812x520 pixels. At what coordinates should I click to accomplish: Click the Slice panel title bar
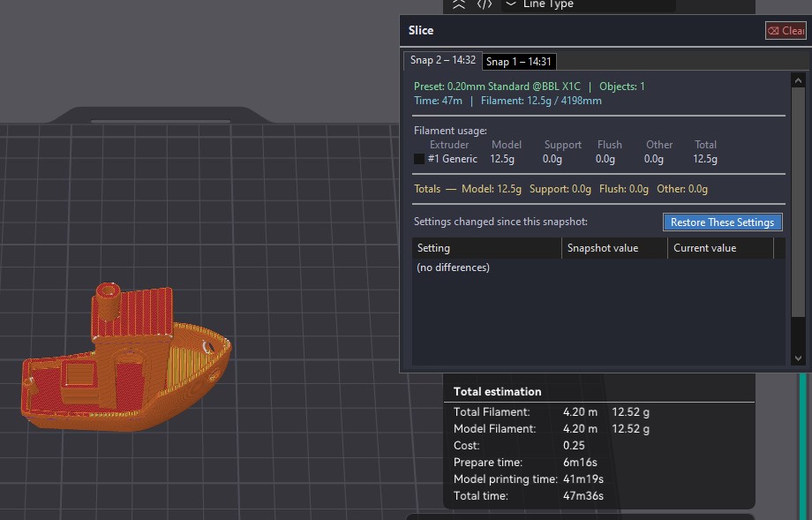(574, 30)
